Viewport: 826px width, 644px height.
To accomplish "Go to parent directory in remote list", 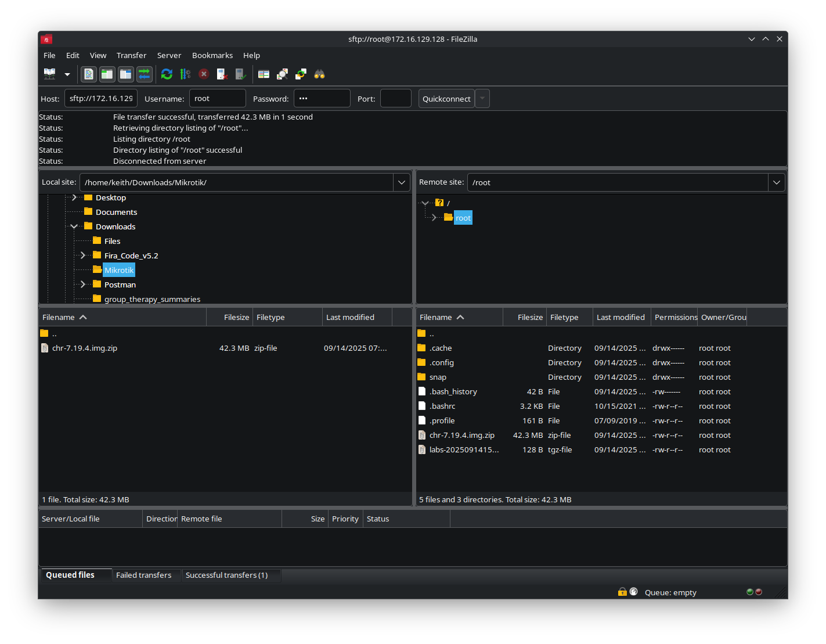I will coord(601,333).
